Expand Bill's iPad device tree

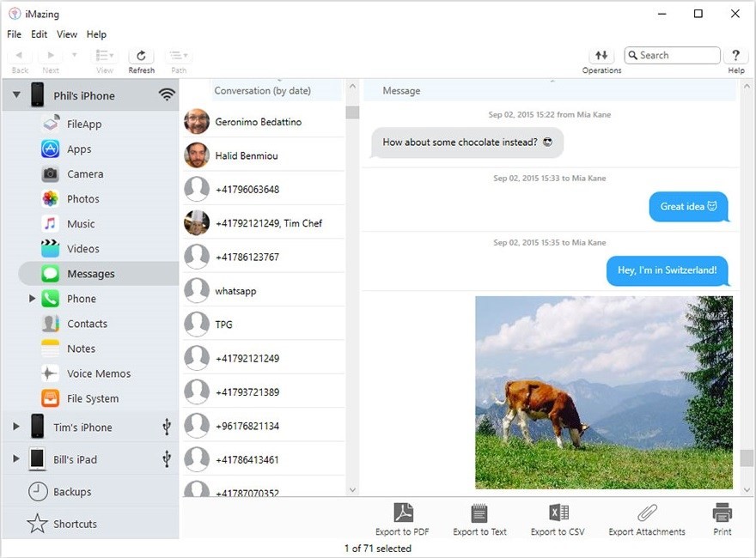point(16,458)
